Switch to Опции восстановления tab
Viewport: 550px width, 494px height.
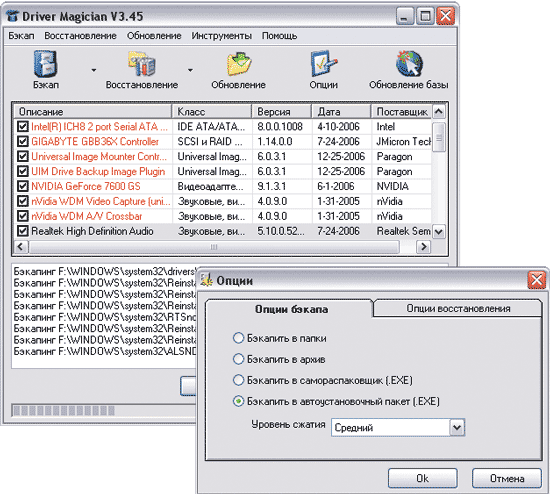(458, 308)
